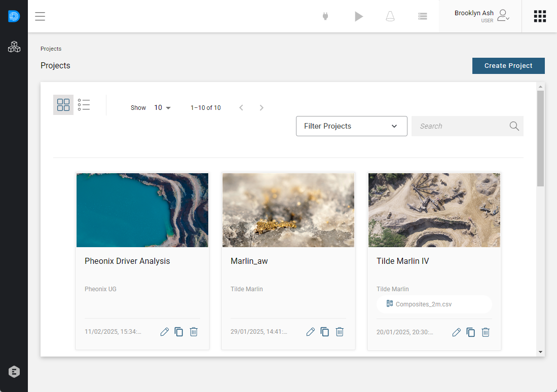The height and width of the screenshot is (392, 557).
Task: Edit the Marlin_aw project
Action: coord(311,332)
